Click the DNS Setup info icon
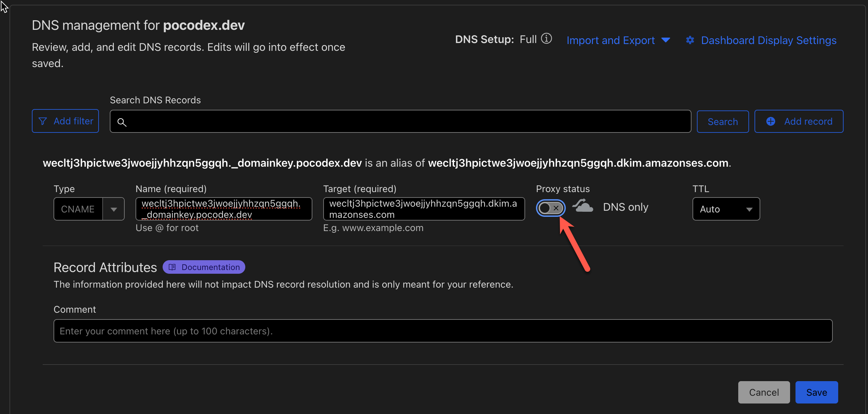The image size is (868, 414). [x=546, y=39]
